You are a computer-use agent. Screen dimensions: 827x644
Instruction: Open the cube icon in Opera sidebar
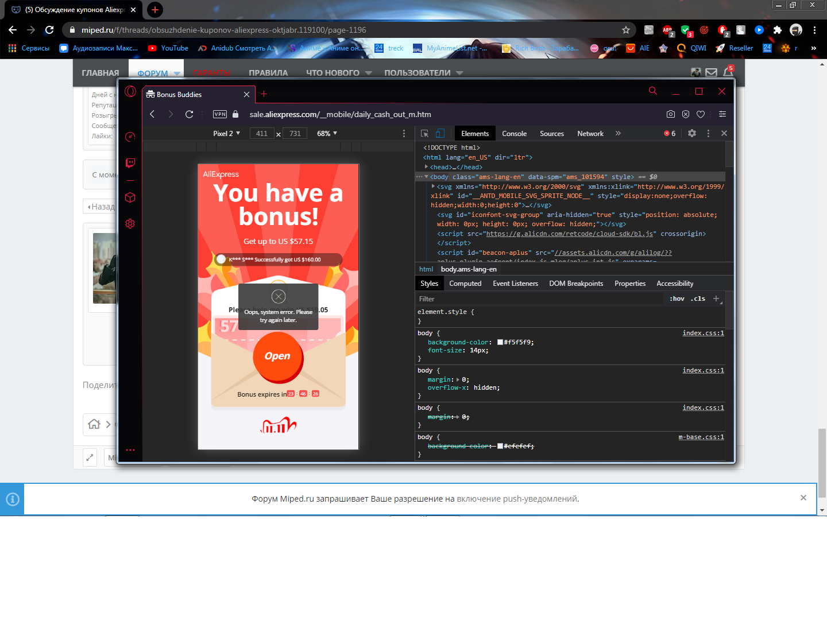[x=130, y=197]
